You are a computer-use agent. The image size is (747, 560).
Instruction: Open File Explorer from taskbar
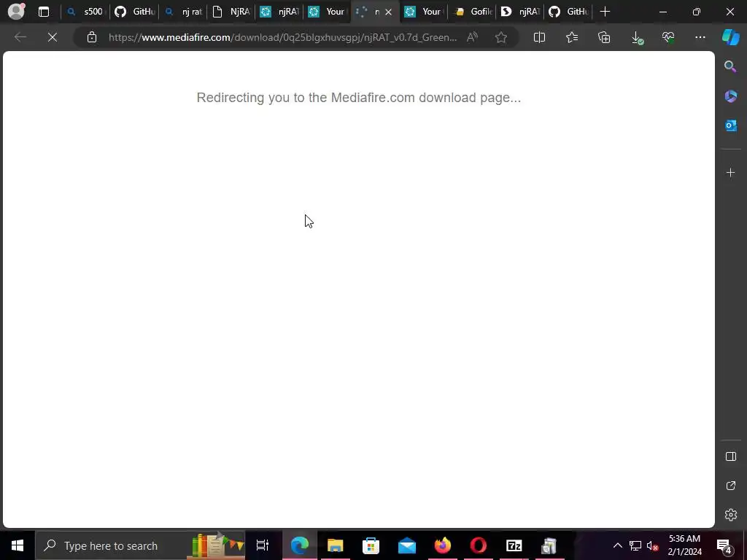click(x=336, y=545)
